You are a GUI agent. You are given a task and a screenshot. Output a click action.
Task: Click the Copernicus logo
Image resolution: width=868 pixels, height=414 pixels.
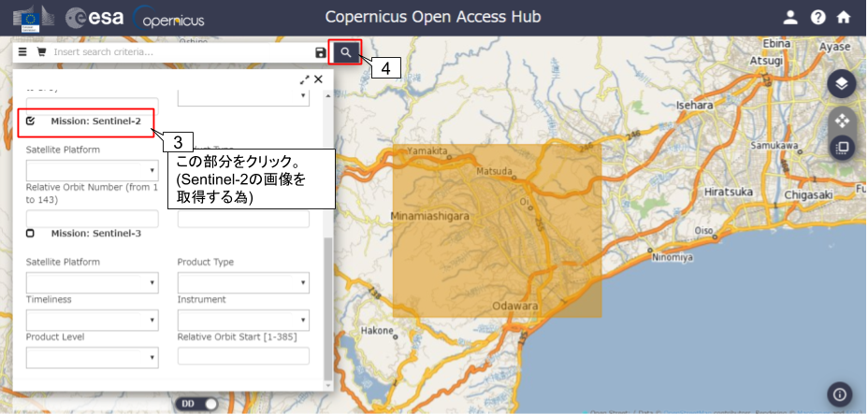point(169,19)
